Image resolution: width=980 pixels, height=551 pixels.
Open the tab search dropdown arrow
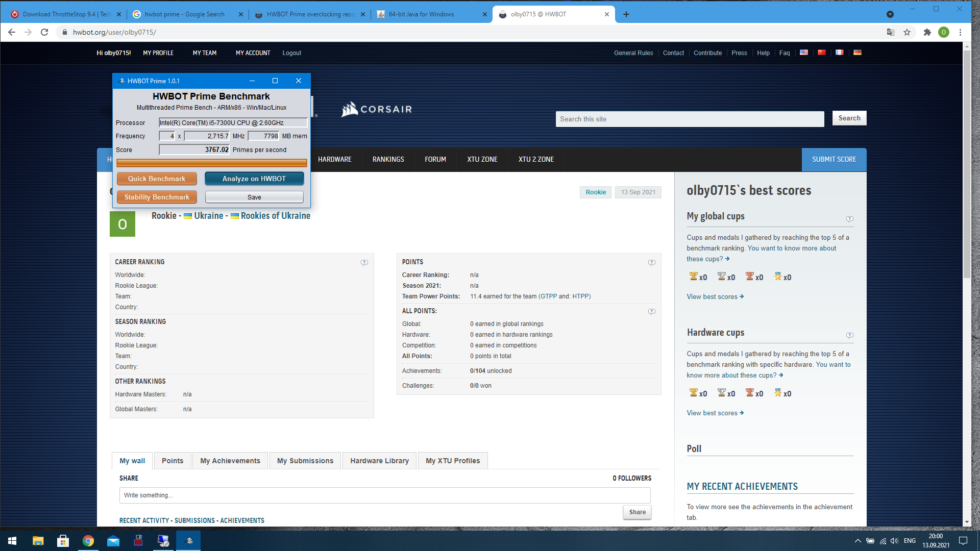point(890,14)
